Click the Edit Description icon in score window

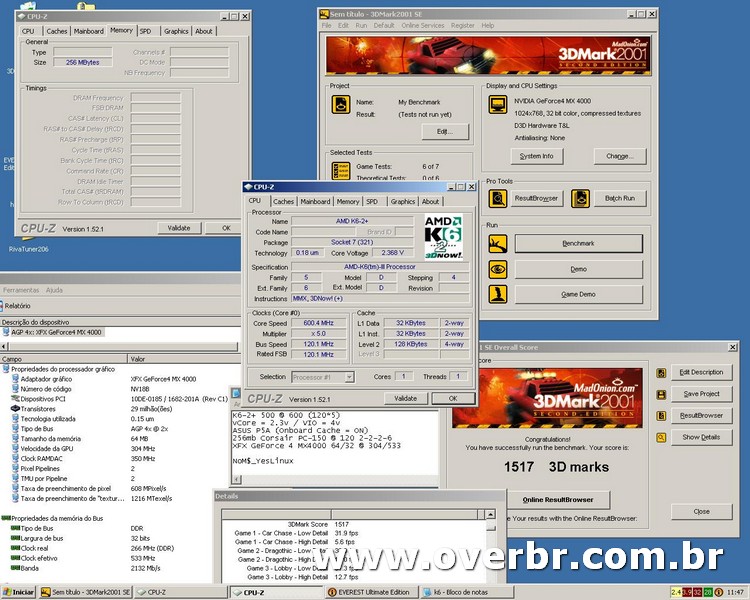point(662,372)
